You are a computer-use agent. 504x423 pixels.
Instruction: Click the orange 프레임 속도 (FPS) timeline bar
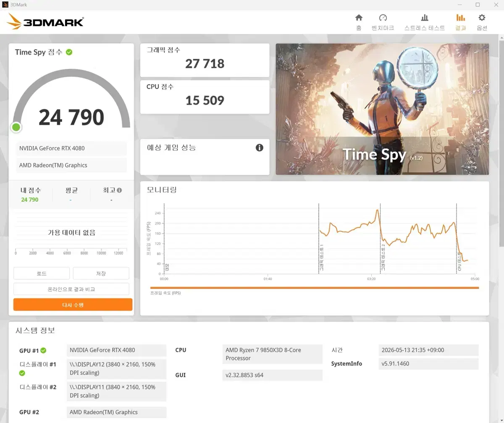[x=315, y=288]
